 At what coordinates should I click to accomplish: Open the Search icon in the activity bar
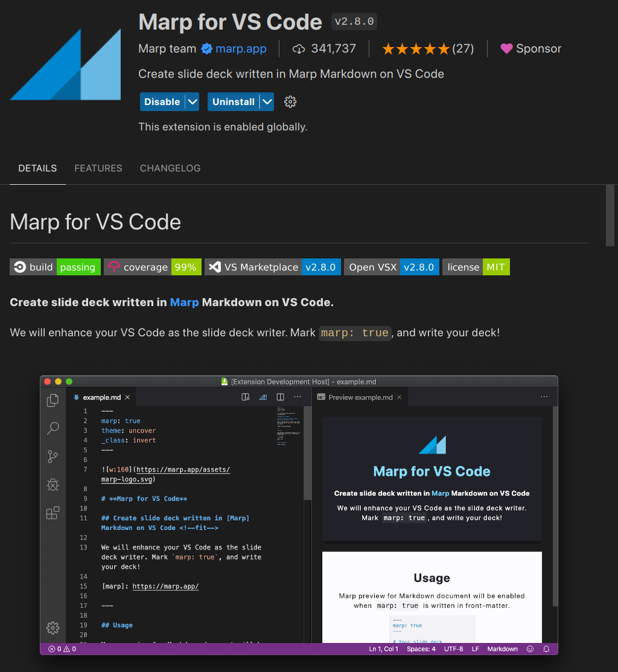pyautogui.click(x=53, y=427)
